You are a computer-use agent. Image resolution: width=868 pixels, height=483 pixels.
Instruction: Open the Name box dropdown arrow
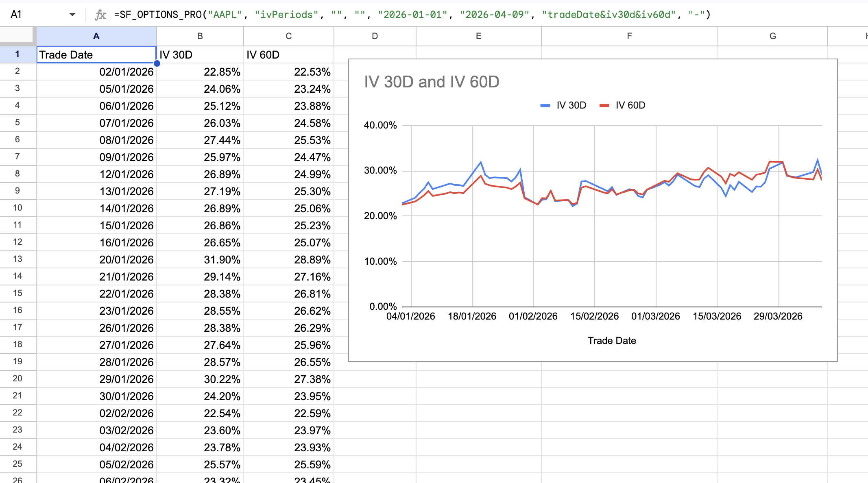[72, 15]
